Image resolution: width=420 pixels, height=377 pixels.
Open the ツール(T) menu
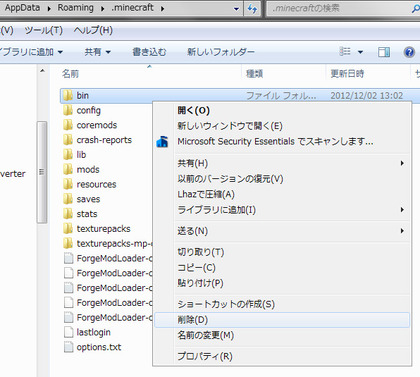[44, 30]
